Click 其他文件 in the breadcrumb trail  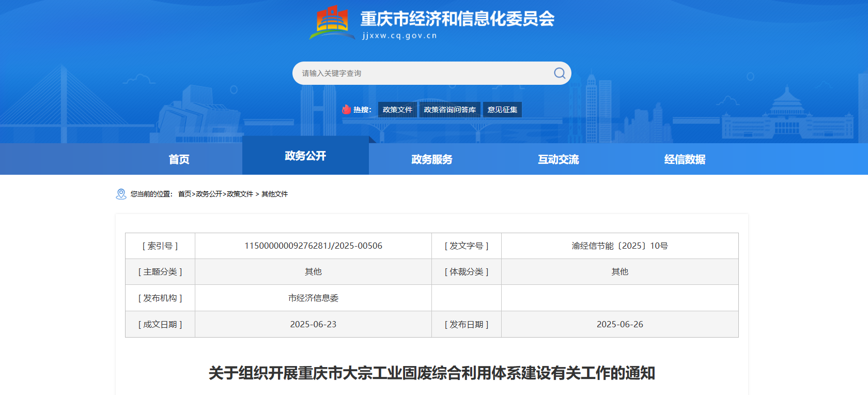pos(274,194)
